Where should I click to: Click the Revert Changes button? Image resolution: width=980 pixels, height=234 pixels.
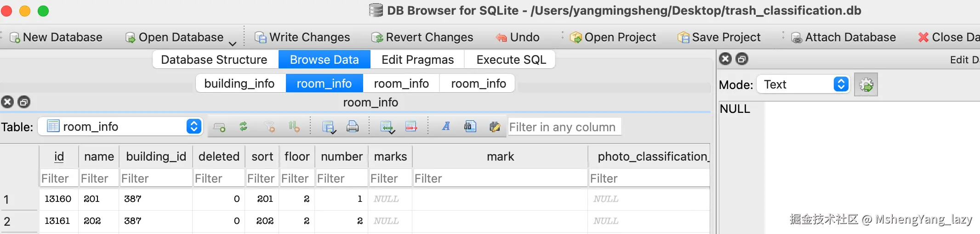[x=422, y=38]
